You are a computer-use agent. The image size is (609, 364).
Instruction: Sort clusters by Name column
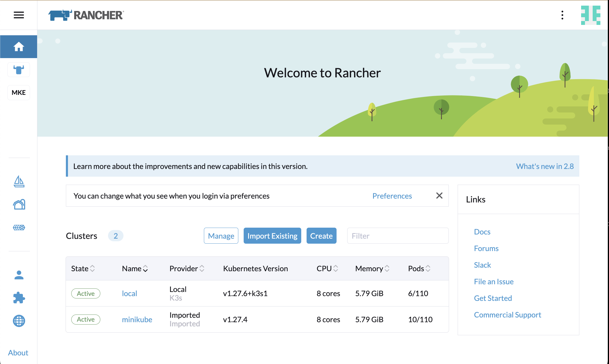click(x=135, y=269)
